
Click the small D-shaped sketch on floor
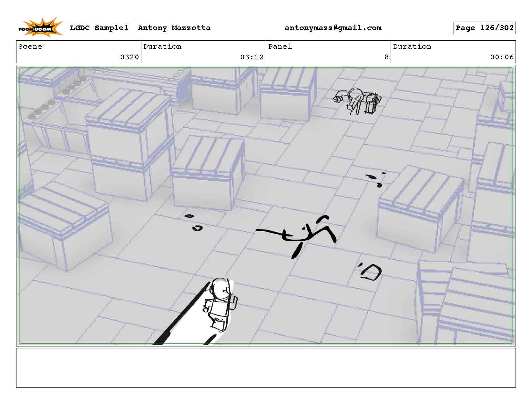(370, 271)
